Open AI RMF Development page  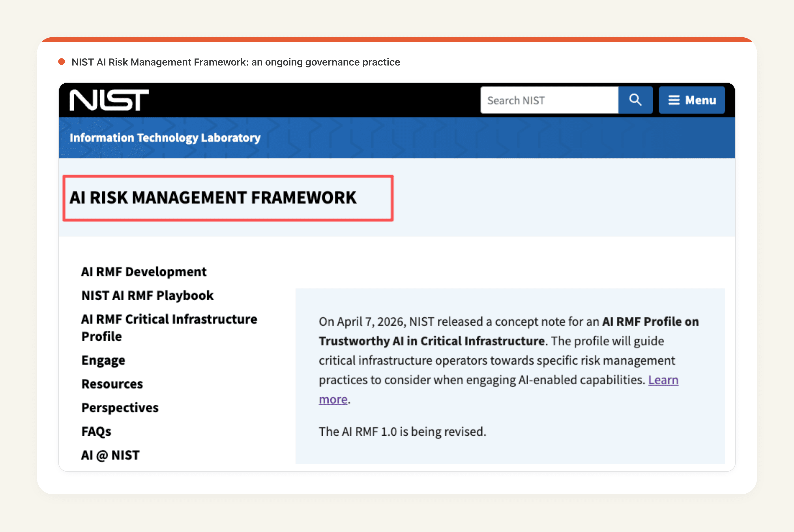pos(144,272)
